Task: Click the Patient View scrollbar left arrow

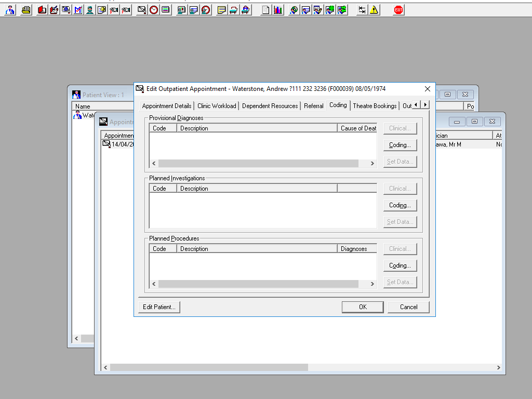Action: pyautogui.click(x=77, y=338)
